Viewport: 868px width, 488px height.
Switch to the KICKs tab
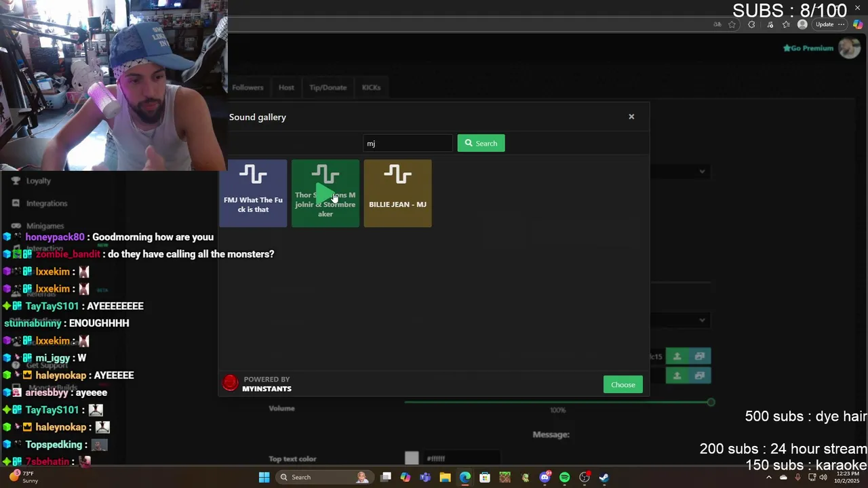coord(371,87)
